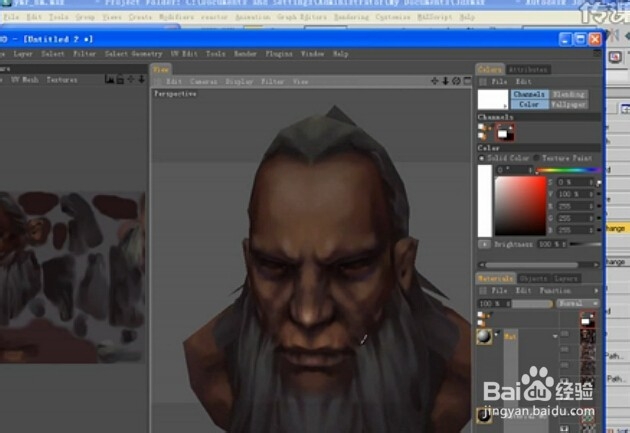Open the Render menu in BodyPaint
Viewport: 630px width, 433px height.
click(x=245, y=54)
